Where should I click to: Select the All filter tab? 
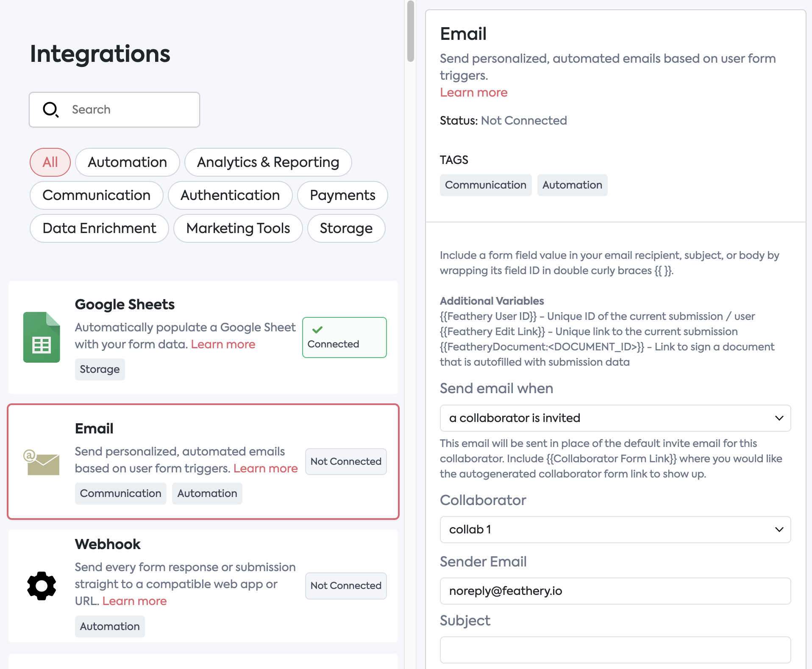point(50,162)
